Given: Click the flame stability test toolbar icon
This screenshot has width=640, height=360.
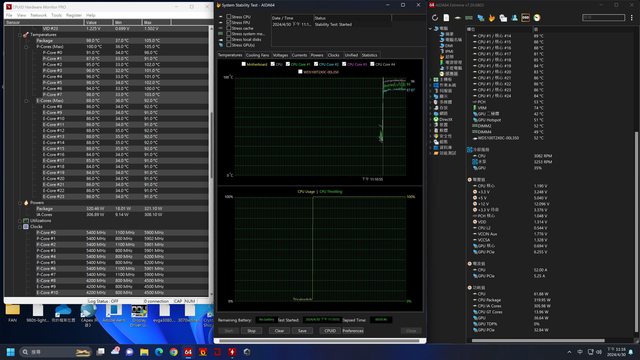Looking at the screenshot, I should pyautogui.click(x=492, y=18).
